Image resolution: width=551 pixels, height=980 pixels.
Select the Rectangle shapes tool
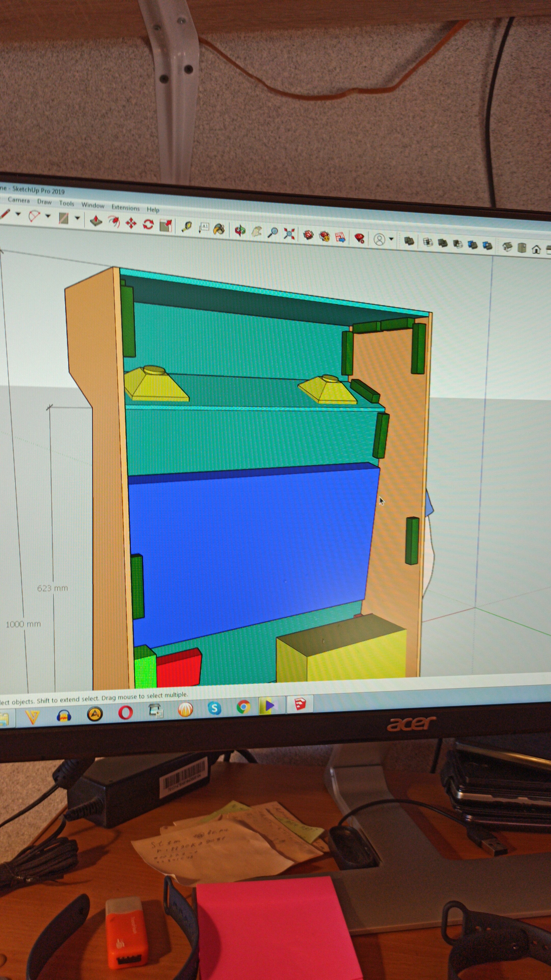63,218
